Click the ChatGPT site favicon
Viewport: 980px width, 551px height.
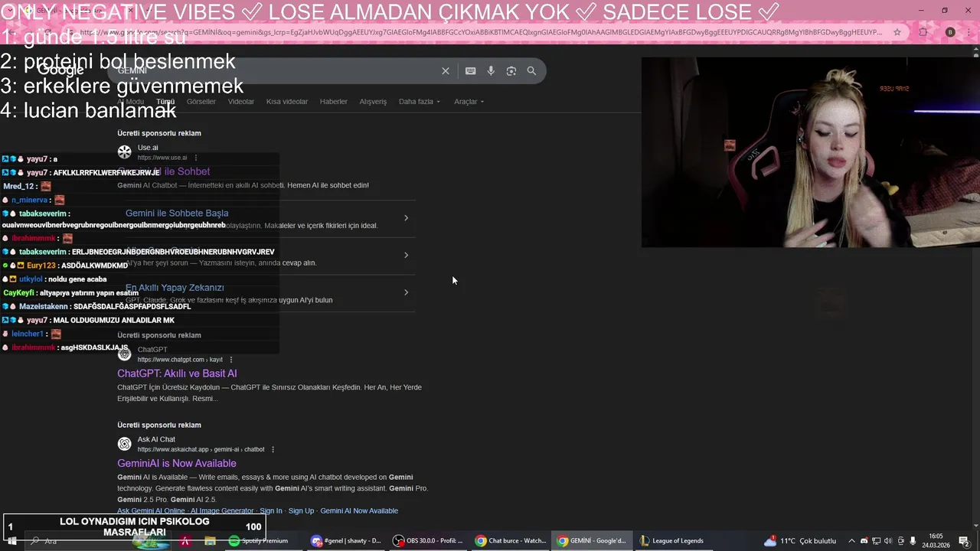[124, 354]
